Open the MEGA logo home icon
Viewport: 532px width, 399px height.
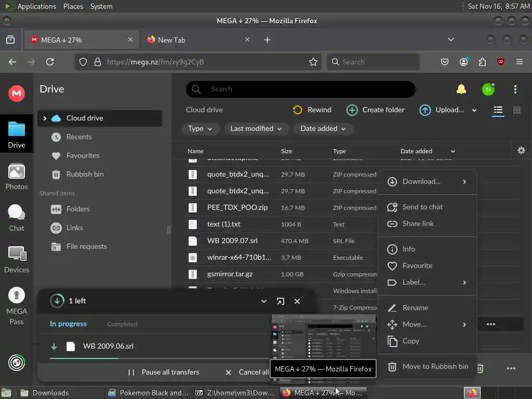pyautogui.click(x=16, y=94)
